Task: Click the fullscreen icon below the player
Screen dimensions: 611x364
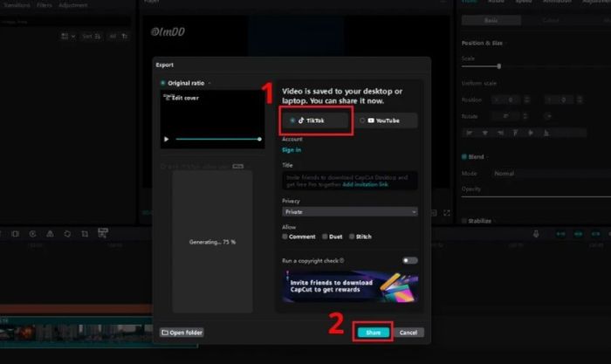Action: pos(447,213)
